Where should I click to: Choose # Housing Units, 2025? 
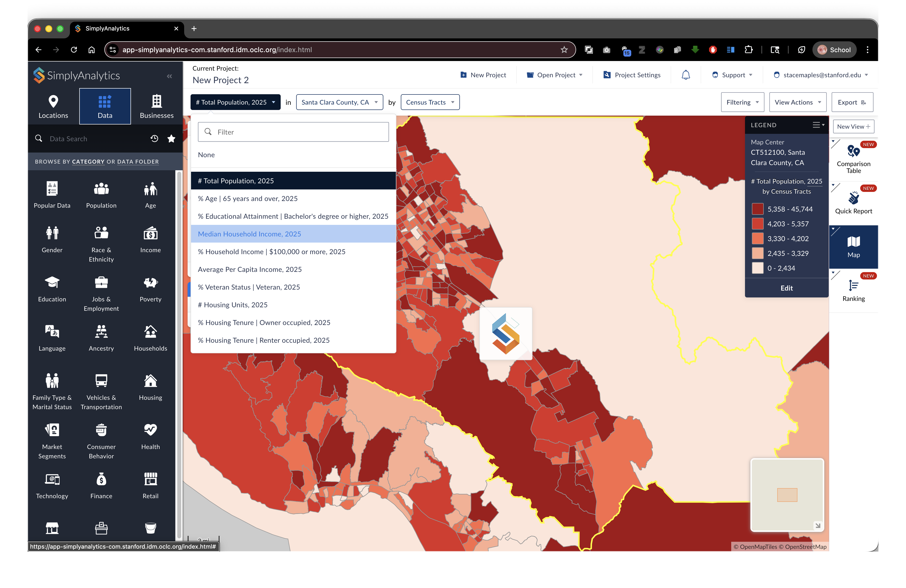coord(293,305)
